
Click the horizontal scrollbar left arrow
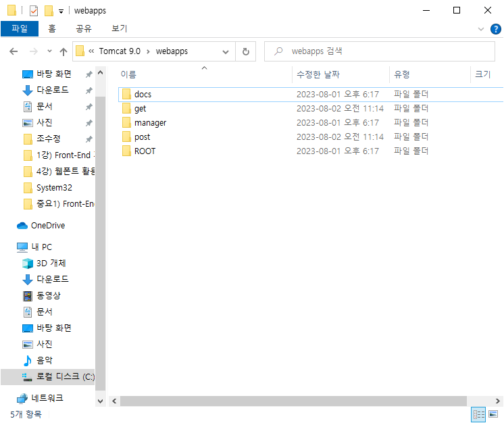pyautogui.click(x=114, y=401)
